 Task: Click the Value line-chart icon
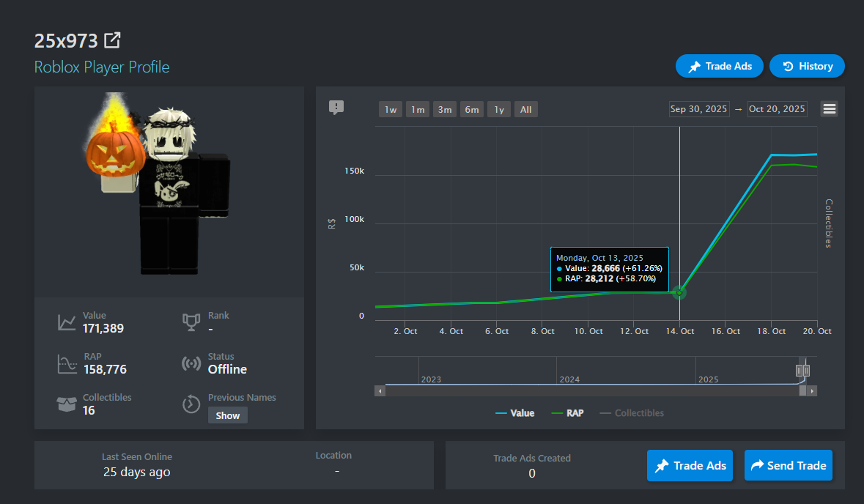(x=67, y=322)
